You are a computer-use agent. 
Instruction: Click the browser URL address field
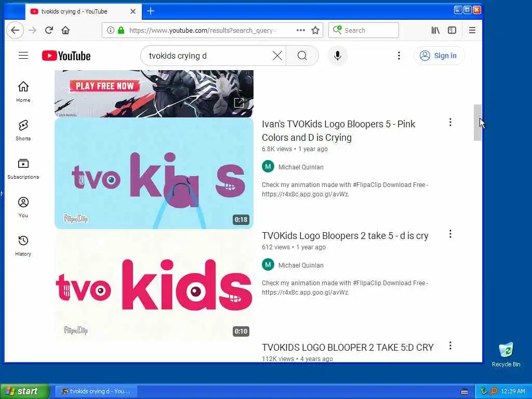[204, 30]
